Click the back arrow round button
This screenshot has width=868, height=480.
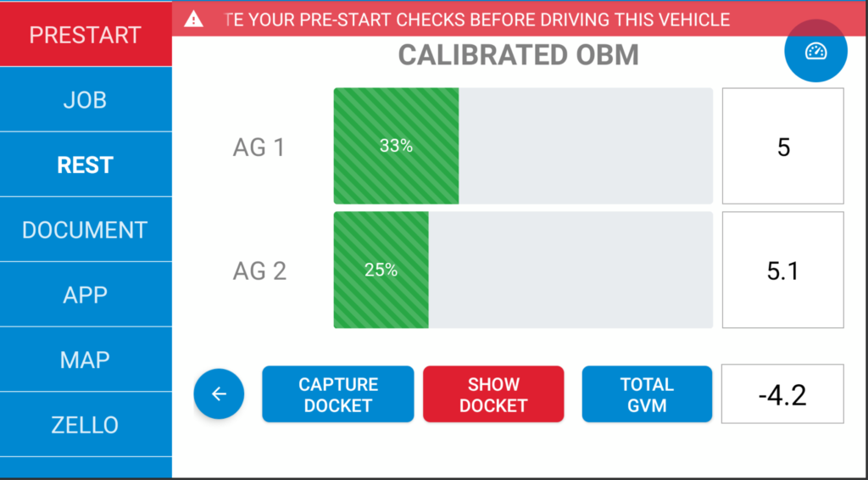[x=219, y=393]
